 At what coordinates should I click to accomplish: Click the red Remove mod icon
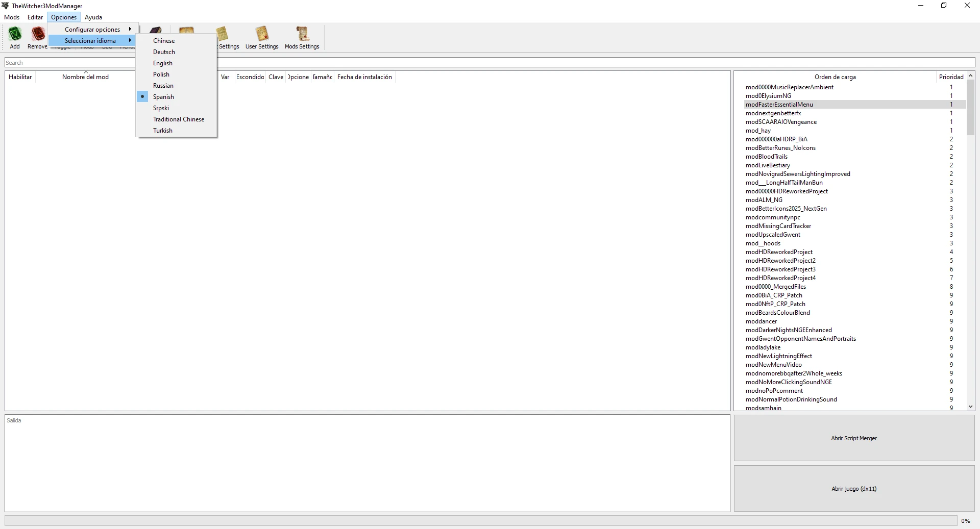(38, 34)
